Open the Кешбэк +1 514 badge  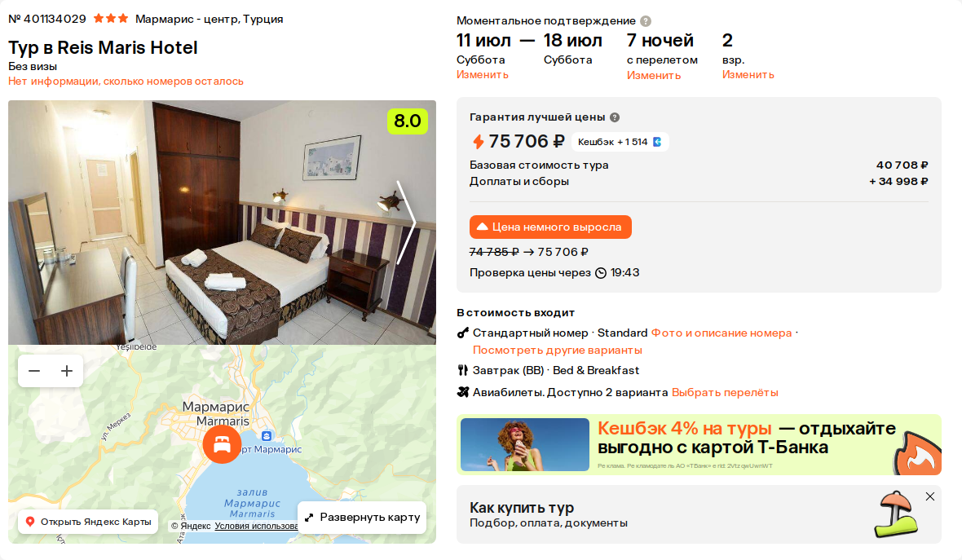click(x=620, y=142)
